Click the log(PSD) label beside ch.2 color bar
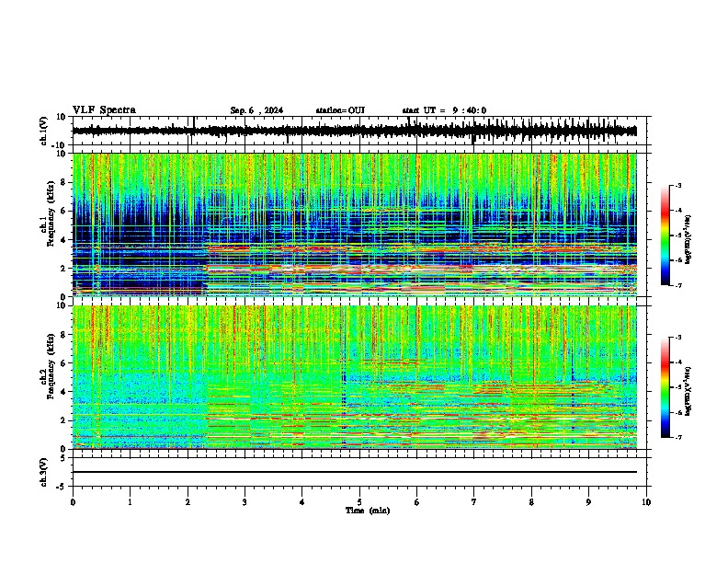 point(688,391)
